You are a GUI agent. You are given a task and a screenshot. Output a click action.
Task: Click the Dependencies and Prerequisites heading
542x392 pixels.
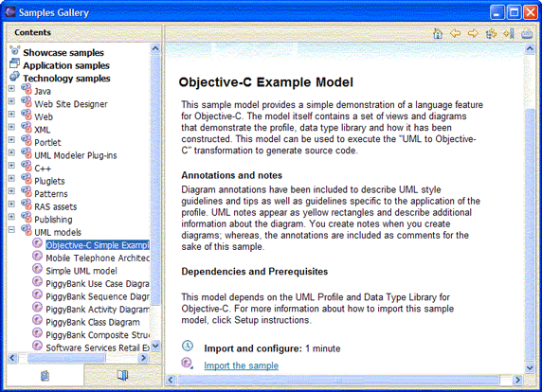click(254, 272)
